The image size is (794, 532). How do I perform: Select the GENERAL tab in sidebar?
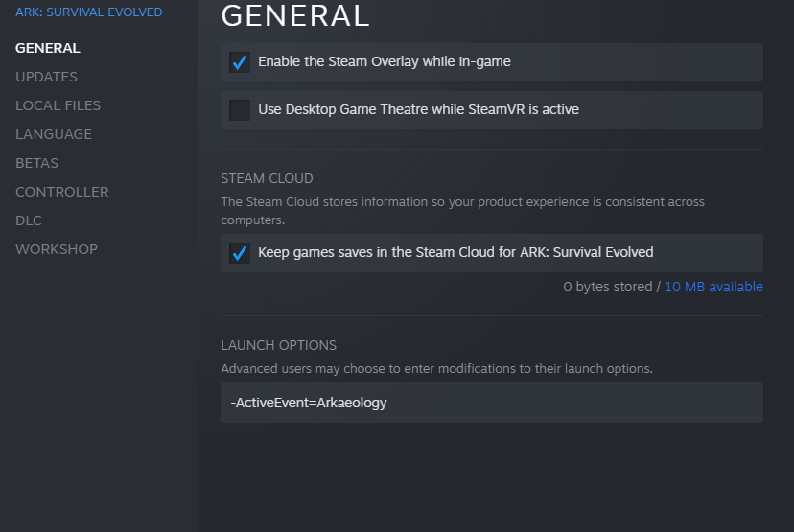click(x=48, y=48)
